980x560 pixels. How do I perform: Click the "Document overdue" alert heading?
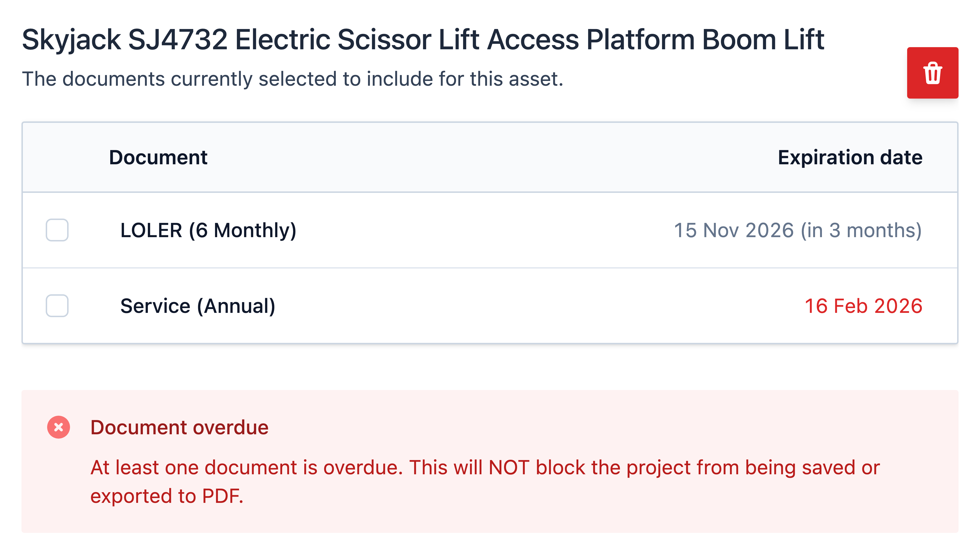(179, 427)
